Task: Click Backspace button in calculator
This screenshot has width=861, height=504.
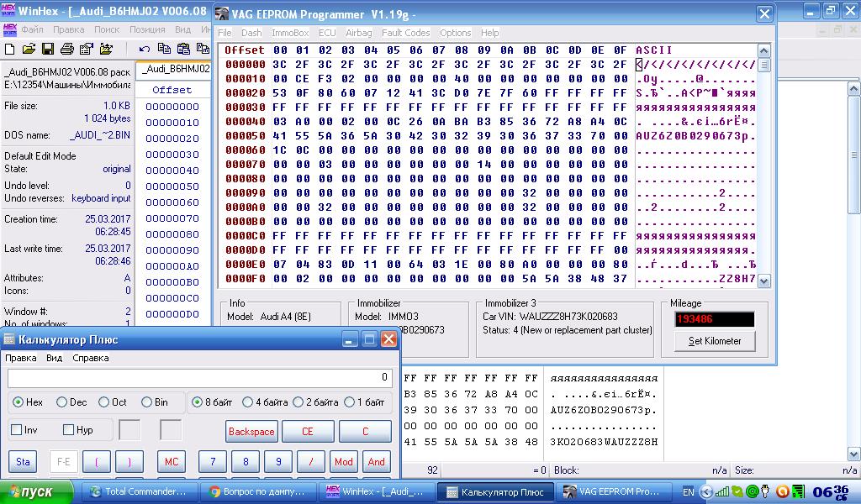Action: point(251,432)
